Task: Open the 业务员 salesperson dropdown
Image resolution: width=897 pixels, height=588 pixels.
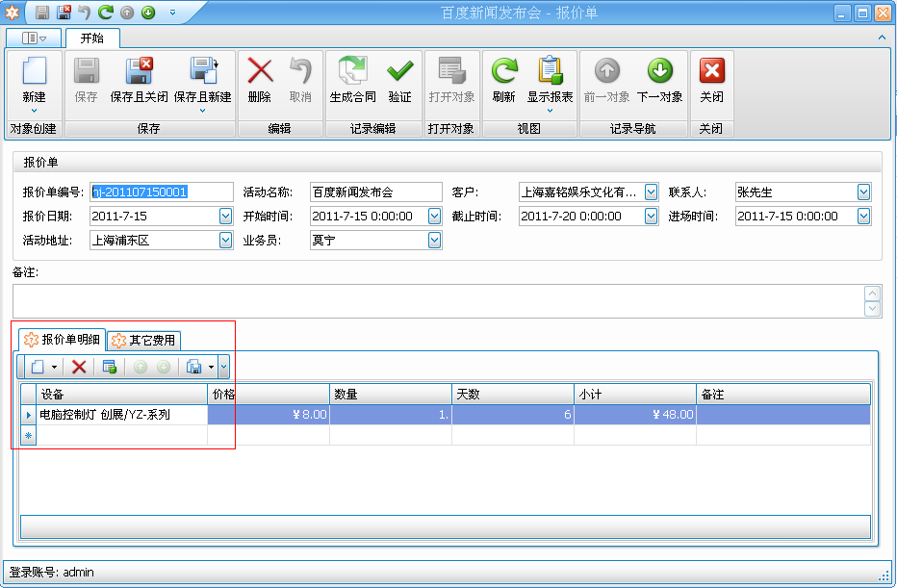Action: click(x=434, y=240)
